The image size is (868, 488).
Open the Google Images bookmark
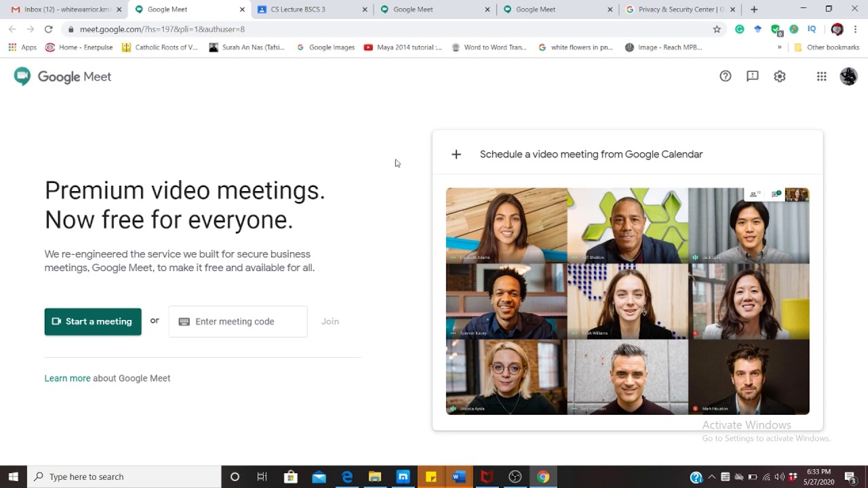pyautogui.click(x=325, y=47)
